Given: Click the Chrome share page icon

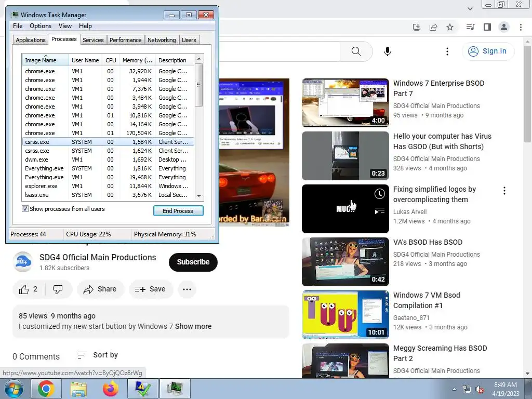Looking at the screenshot, I should 433,27.
